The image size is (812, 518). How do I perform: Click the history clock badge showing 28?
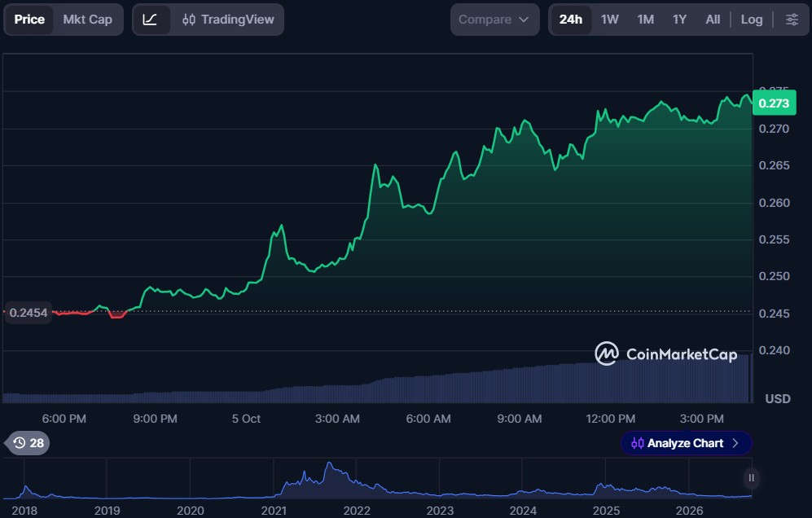point(28,443)
